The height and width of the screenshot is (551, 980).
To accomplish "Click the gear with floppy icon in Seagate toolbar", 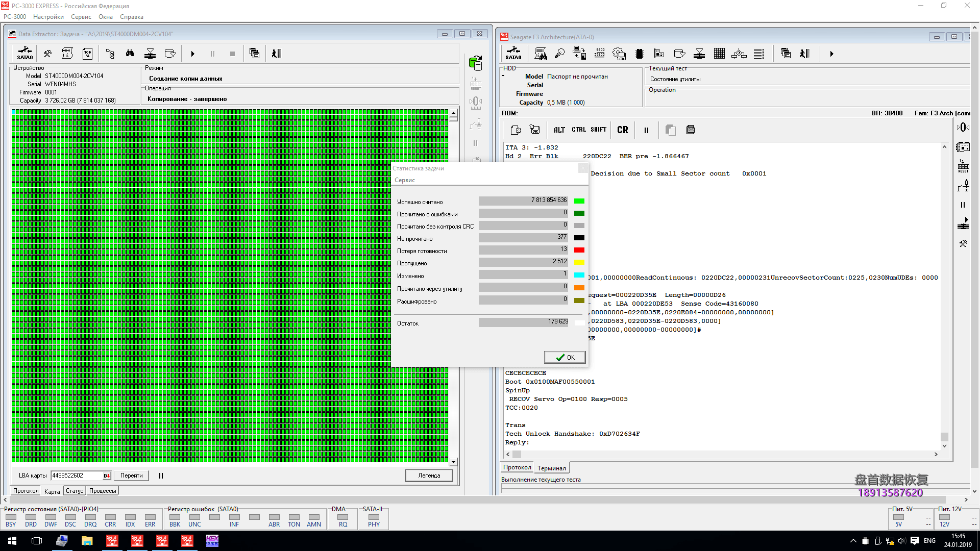I will (619, 54).
